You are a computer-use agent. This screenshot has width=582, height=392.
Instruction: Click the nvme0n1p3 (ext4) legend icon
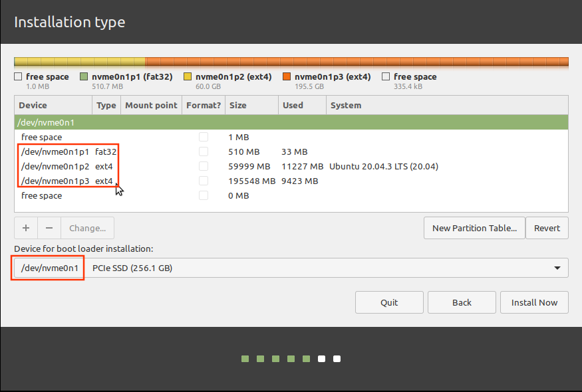[287, 76]
